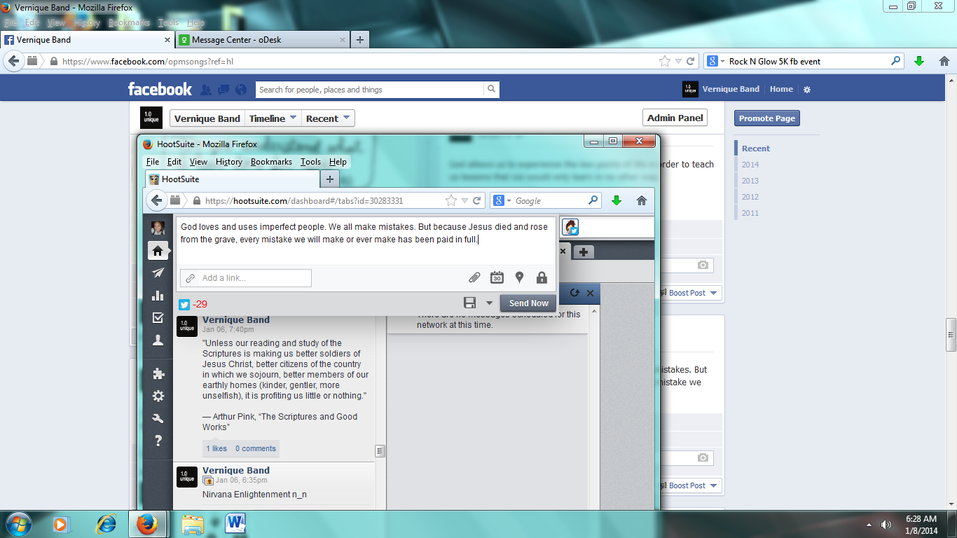This screenshot has height=538, width=957.
Task: Open HootSuite Settings gear icon
Action: (x=157, y=396)
